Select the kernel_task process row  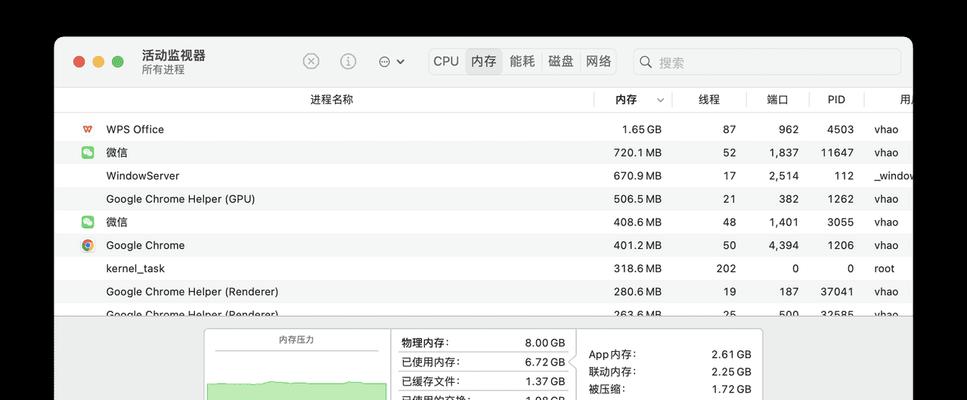[483, 269]
